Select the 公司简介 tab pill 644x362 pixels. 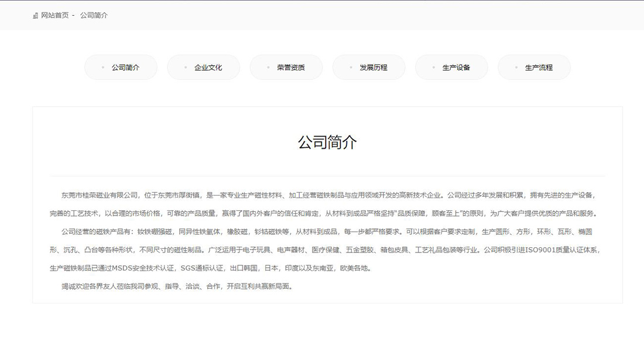point(121,67)
